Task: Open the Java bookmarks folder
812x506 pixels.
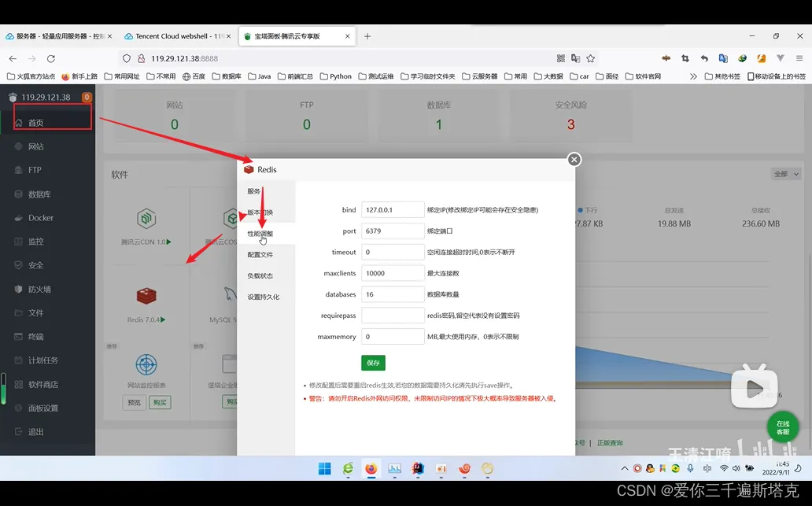Action: 260,76
